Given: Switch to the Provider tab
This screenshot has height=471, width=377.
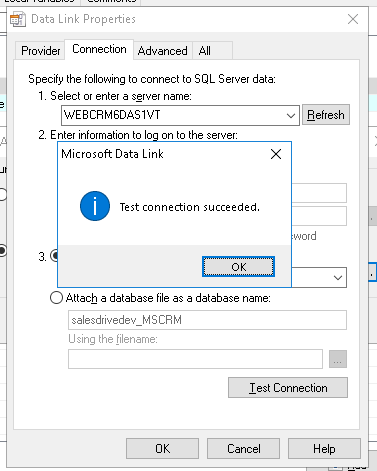Looking at the screenshot, I should [40, 51].
